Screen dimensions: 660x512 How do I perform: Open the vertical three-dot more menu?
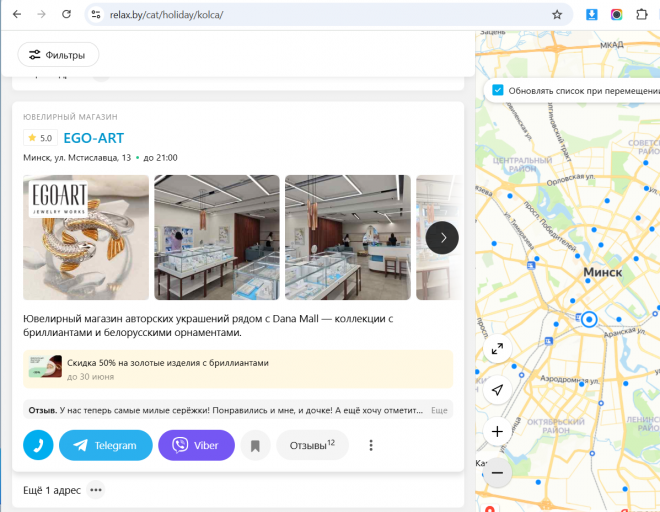point(371,445)
